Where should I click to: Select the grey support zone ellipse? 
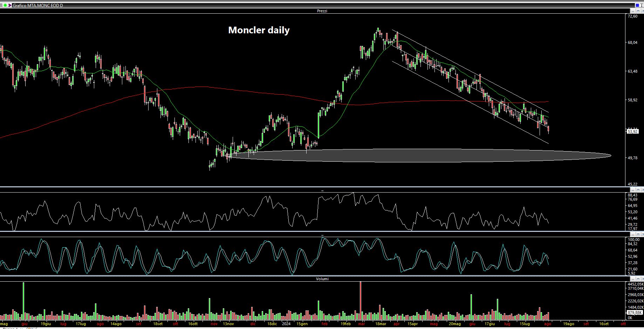419,155
